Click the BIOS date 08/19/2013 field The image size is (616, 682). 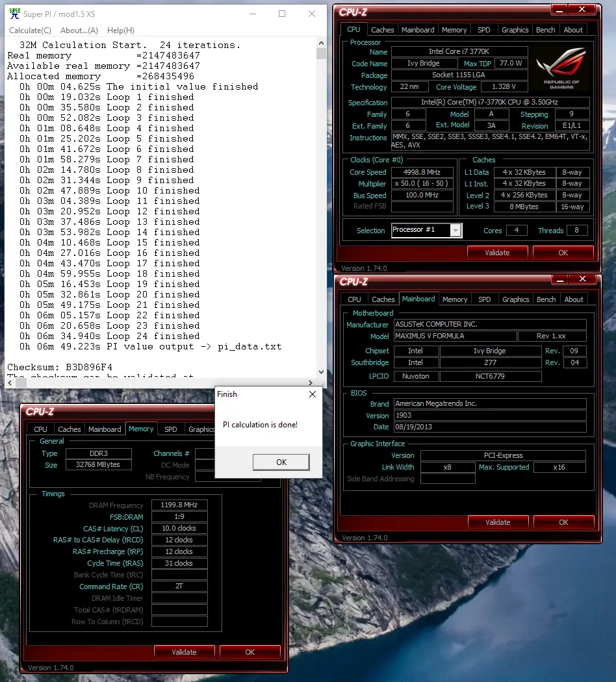point(490,427)
